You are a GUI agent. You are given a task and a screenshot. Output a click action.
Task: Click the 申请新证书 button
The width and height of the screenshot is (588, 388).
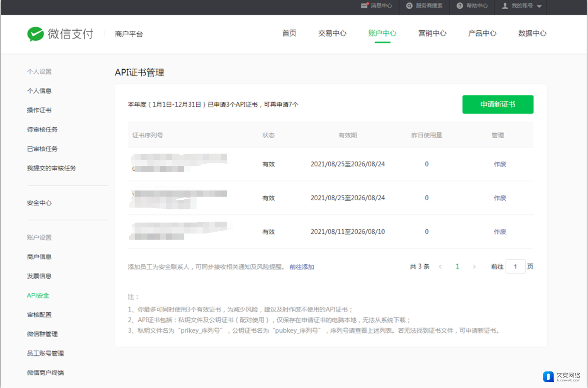[498, 104]
